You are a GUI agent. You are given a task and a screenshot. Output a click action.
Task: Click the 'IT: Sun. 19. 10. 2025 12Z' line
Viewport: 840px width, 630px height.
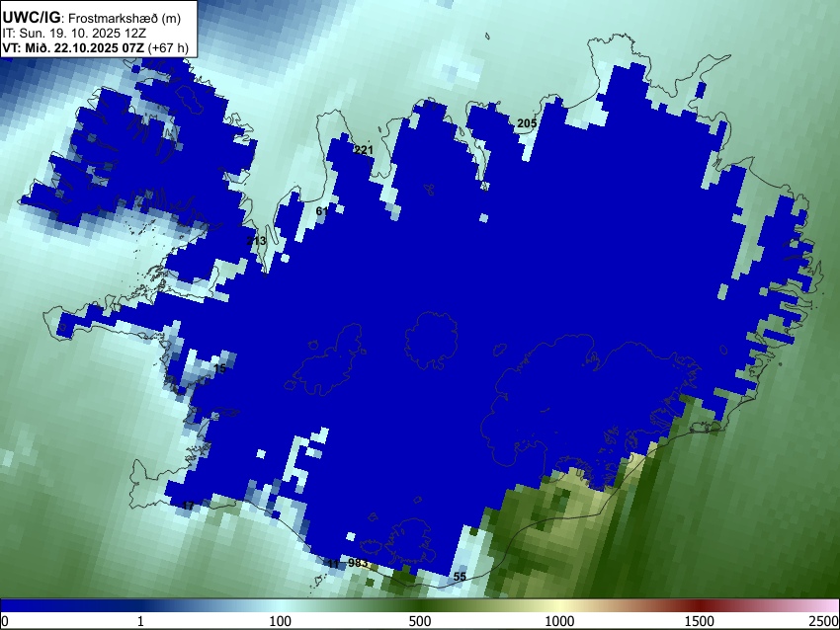click(74, 34)
